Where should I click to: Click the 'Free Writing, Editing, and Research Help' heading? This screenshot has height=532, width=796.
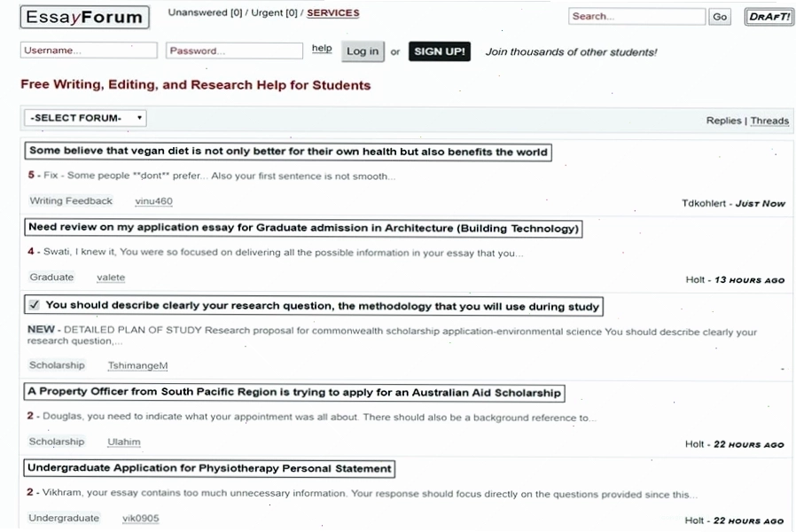(x=195, y=85)
